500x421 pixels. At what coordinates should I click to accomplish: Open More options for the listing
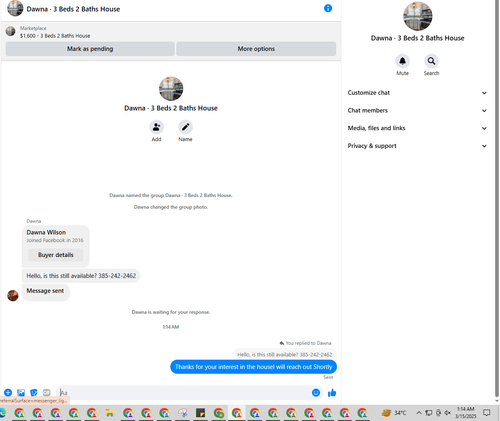256,49
